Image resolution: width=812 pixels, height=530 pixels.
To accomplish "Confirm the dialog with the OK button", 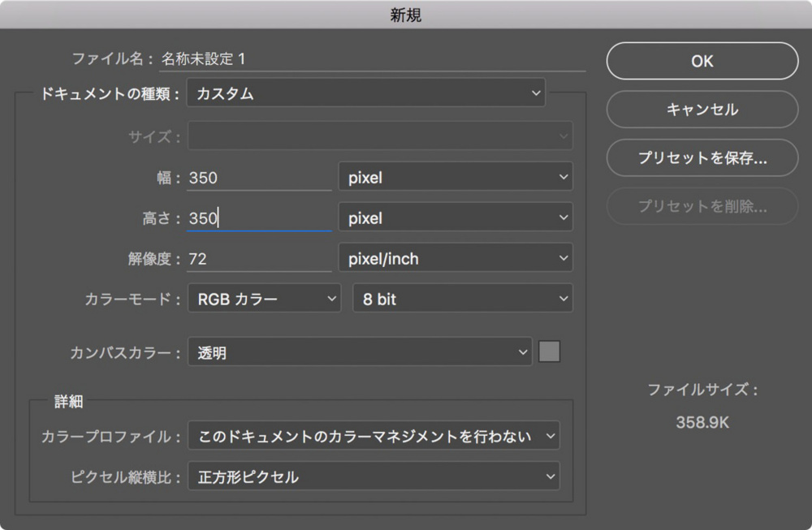I will pos(702,61).
